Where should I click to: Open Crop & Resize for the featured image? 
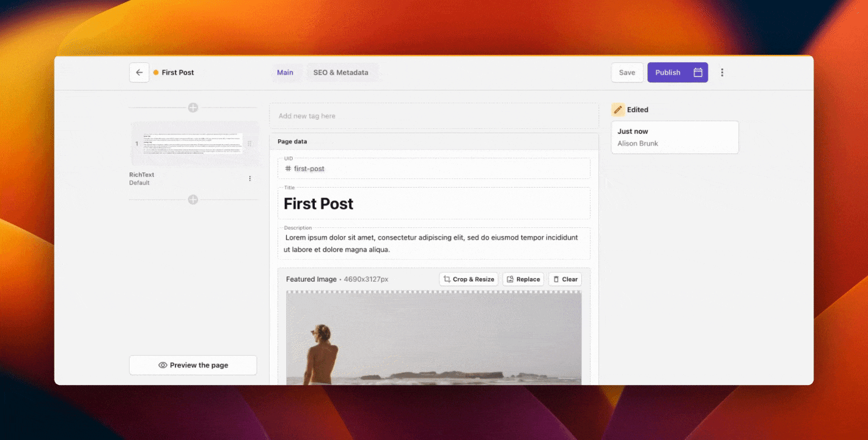[x=468, y=279]
